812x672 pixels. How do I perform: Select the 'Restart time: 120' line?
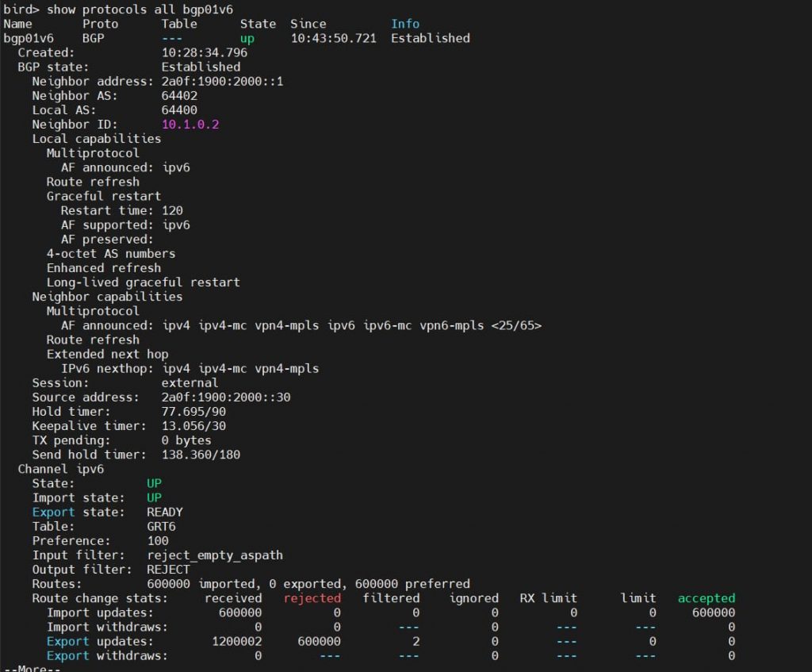(x=121, y=211)
